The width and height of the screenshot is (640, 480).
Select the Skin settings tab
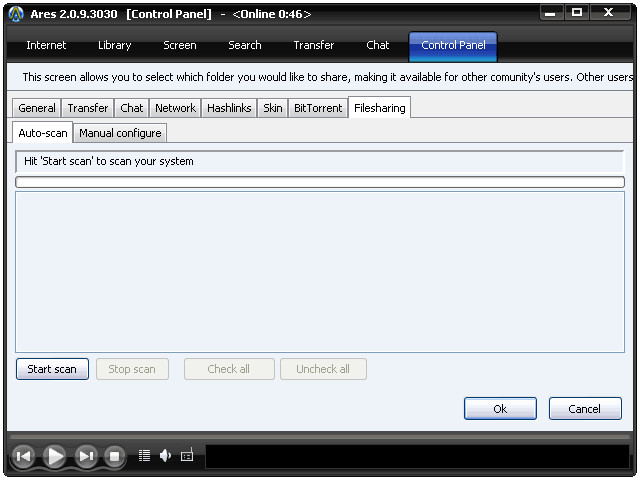273,108
